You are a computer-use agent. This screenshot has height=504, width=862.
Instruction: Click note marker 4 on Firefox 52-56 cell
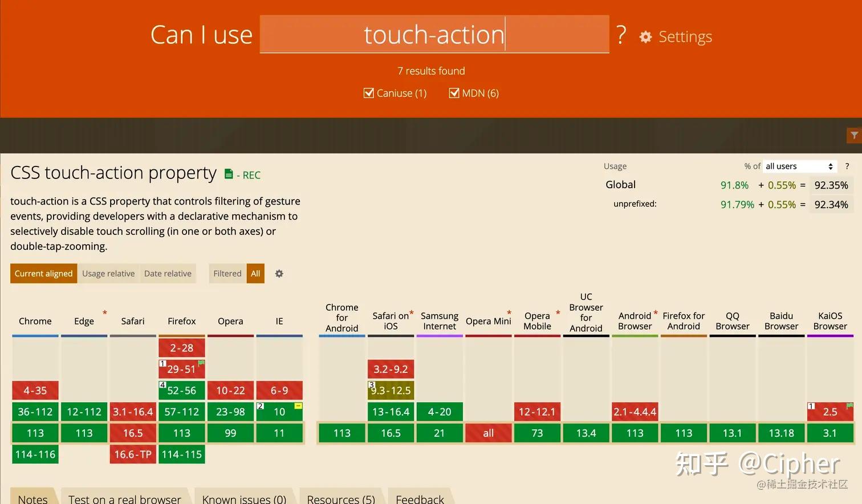coord(162,384)
